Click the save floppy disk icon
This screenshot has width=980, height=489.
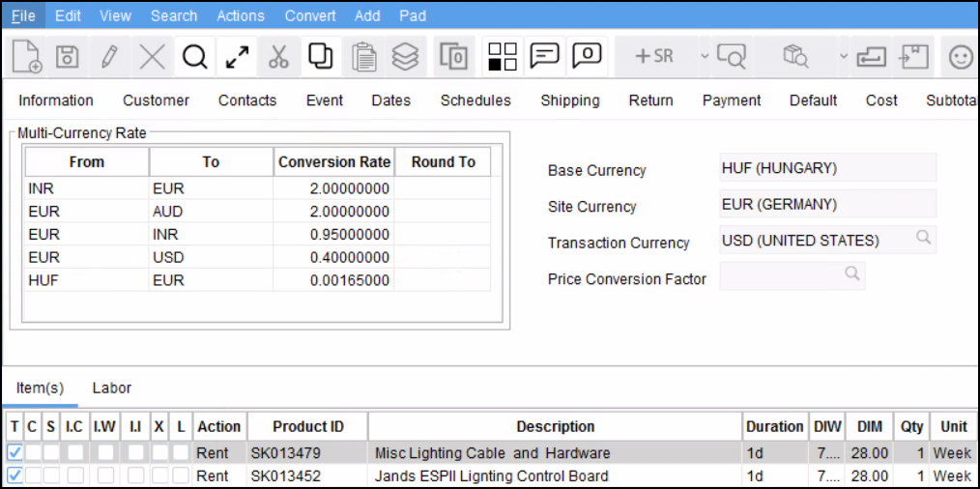[67, 57]
